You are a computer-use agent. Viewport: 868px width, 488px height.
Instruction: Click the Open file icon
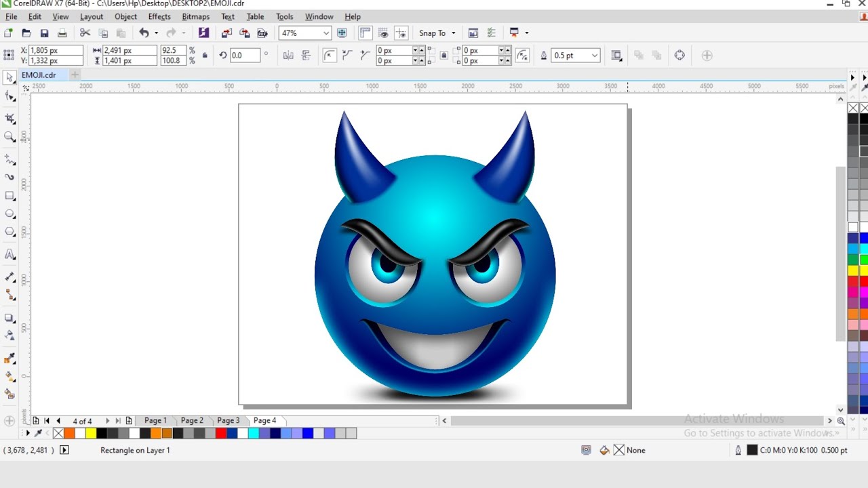26,33
